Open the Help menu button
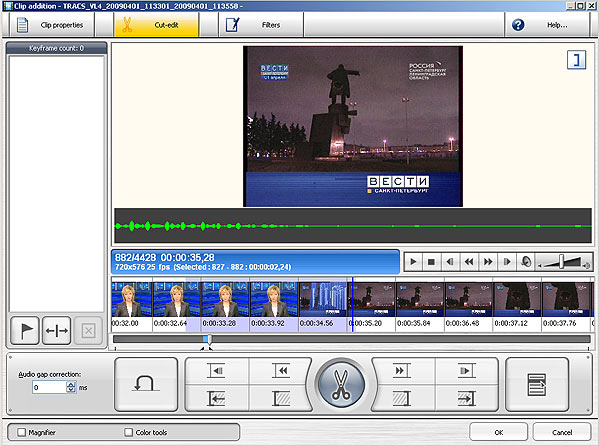Screen dimensions: 599x446 [x=547, y=25]
